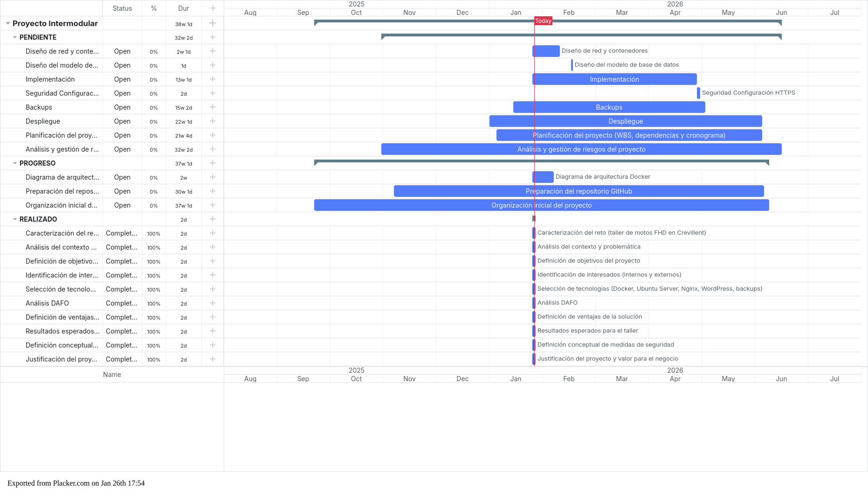Image resolution: width=868 pixels, height=495 pixels.
Task: Collapse the PROGRESO section
Action: (14, 163)
